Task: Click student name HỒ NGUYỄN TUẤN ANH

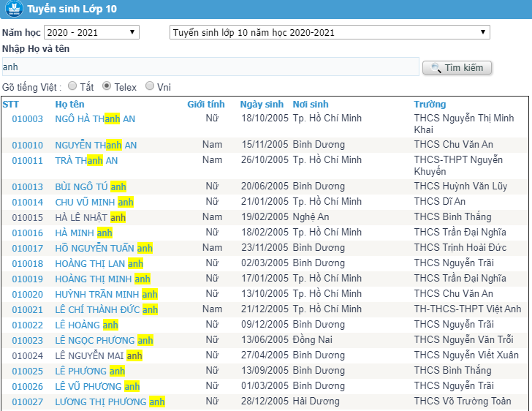Action: tap(104, 249)
